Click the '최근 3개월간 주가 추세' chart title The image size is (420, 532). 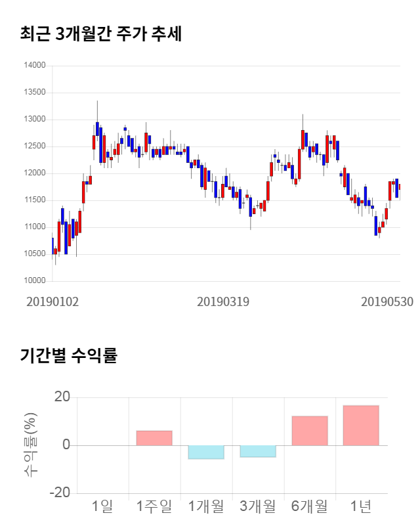101,34
